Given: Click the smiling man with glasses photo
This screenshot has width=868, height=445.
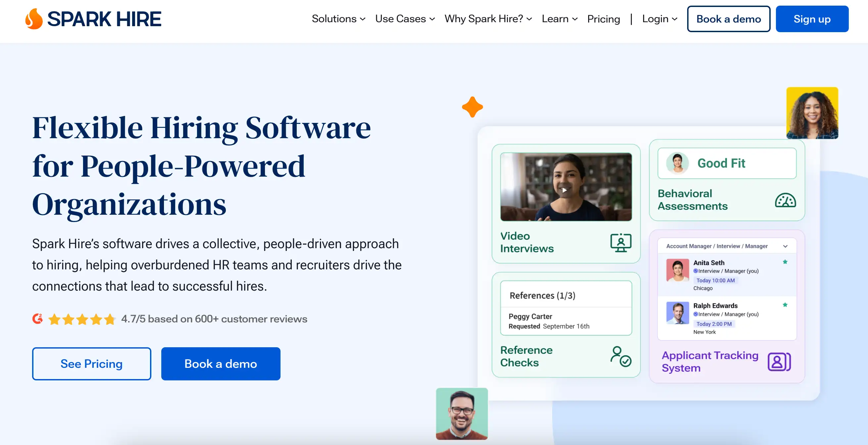Looking at the screenshot, I should tap(462, 414).
